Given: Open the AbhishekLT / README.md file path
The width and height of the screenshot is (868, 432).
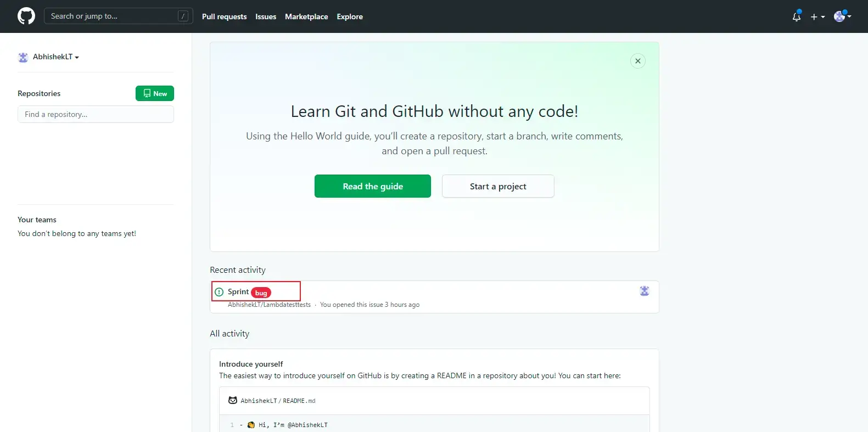Looking at the screenshot, I should coord(278,401).
